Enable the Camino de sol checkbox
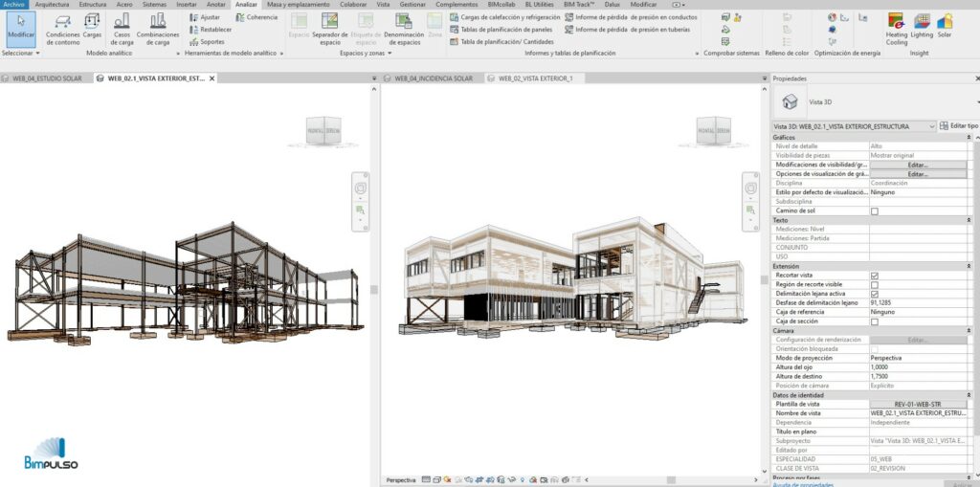This screenshot has width=980, height=487. (x=874, y=210)
